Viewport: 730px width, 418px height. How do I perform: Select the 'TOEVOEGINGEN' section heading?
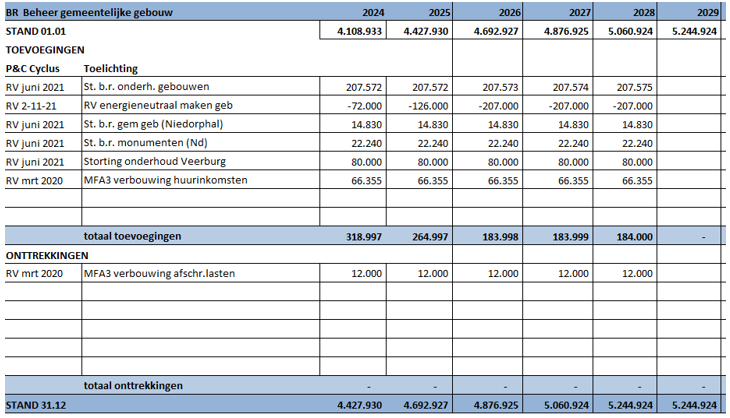click(44, 49)
